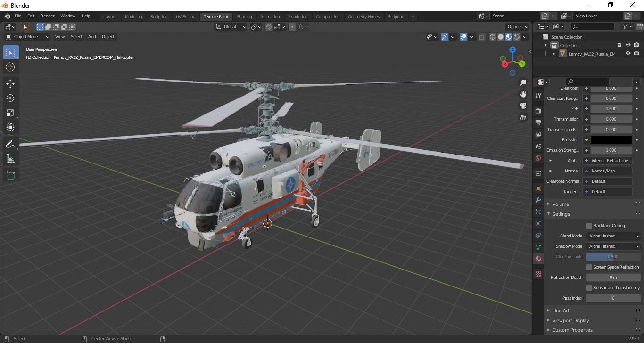The width and height of the screenshot is (644, 343).
Task: Select the 3D Cursor tool
Action: pos(10,67)
